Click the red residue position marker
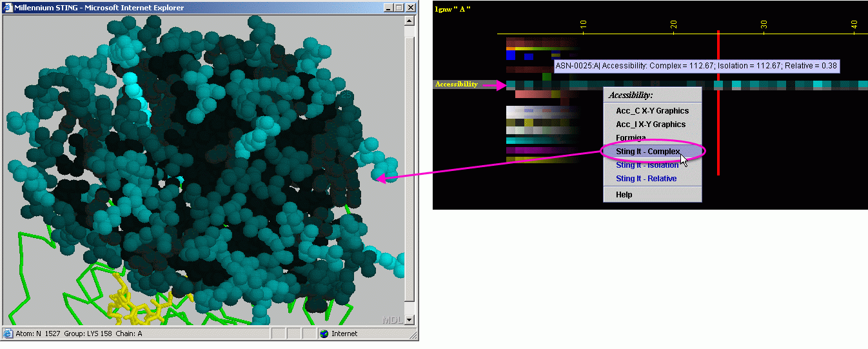868x349 pixels. (x=718, y=103)
